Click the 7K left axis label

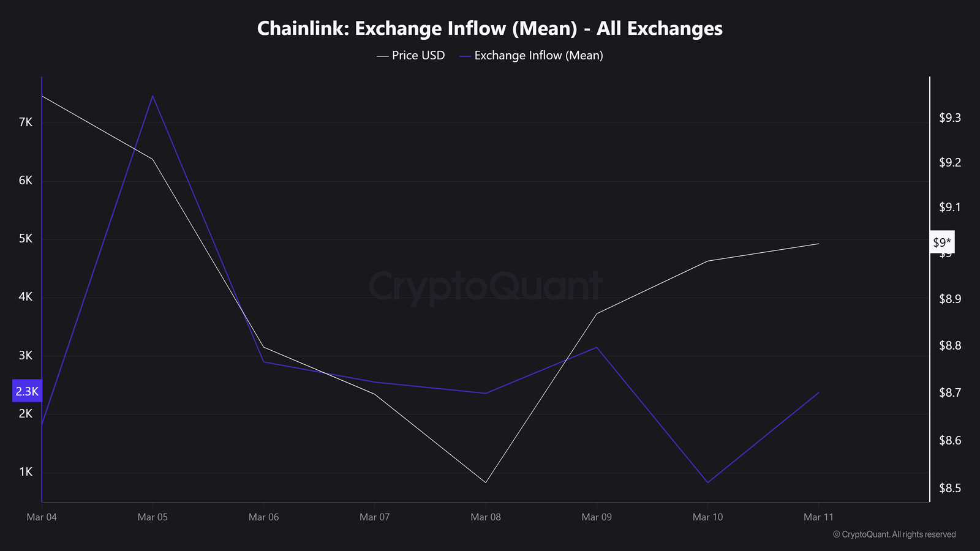tap(26, 122)
